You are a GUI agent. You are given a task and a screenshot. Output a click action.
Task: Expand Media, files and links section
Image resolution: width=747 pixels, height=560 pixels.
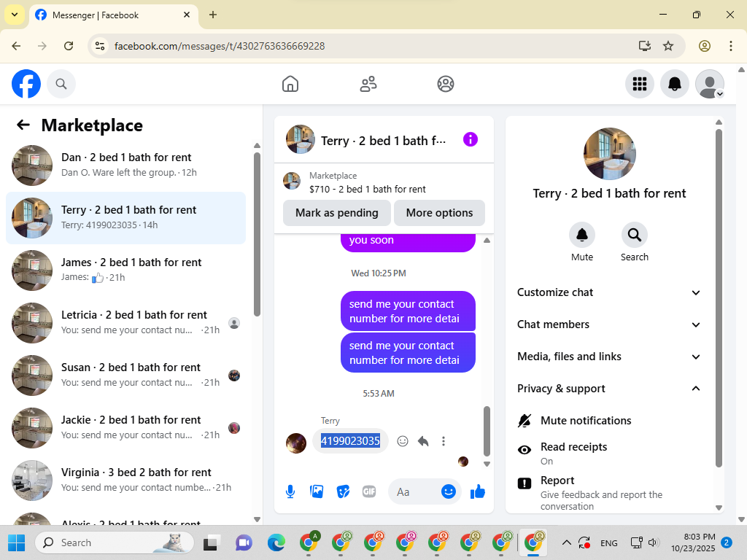click(609, 357)
